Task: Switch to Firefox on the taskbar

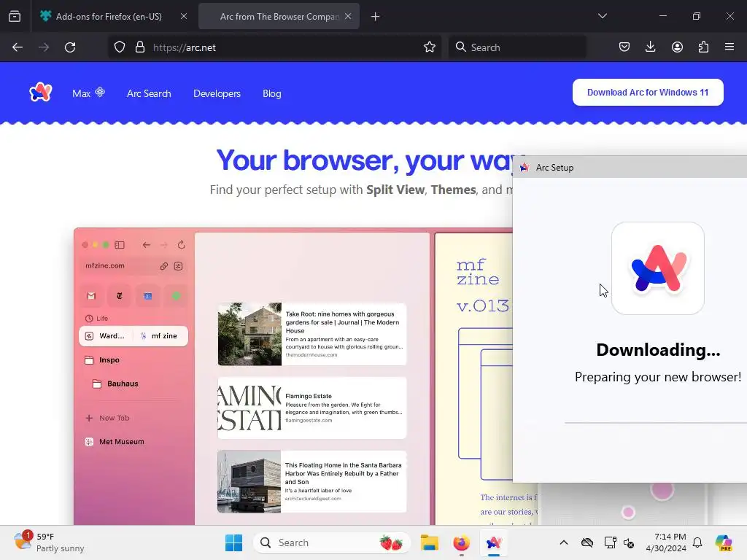Action: (461, 542)
